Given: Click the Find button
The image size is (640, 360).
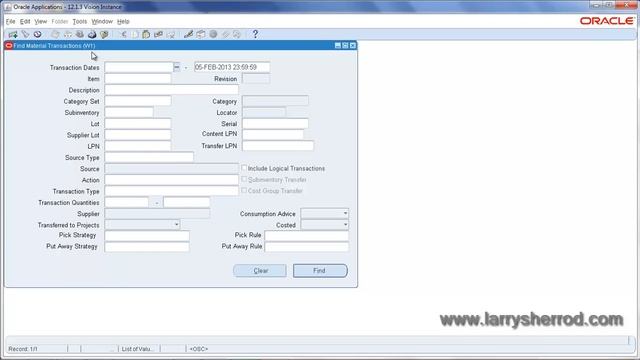Looking at the screenshot, I should pyautogui.click(x=320, y=271).
